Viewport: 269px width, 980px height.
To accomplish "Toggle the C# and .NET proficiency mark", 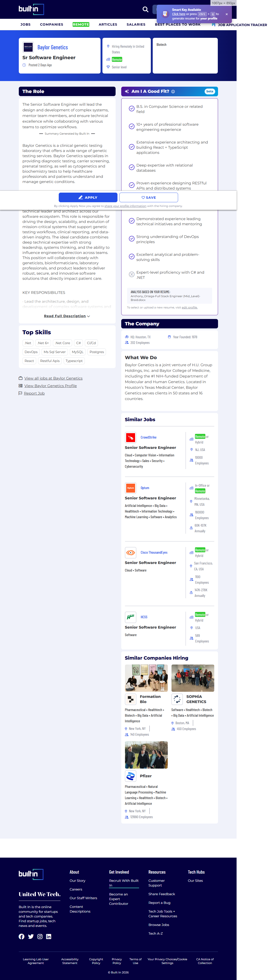I will (132, 275).
